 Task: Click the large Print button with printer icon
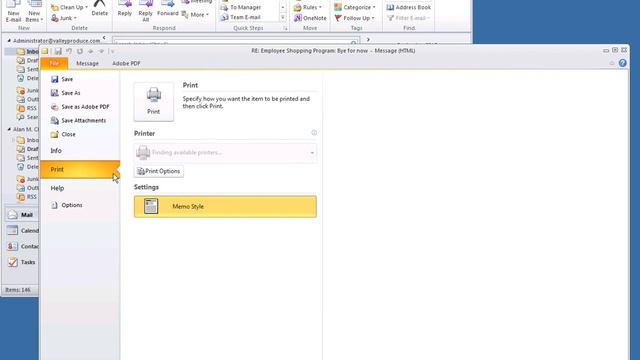coord(153,102)
